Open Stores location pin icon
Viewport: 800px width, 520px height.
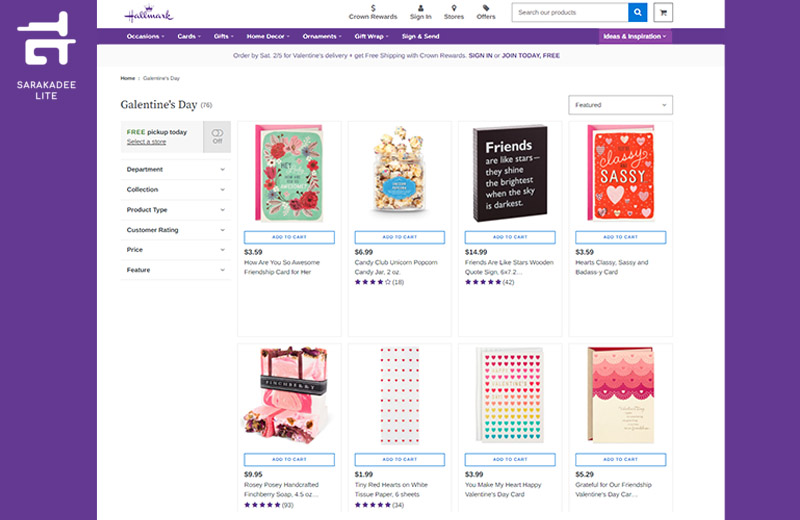pyautogui.click(x=454, y=8)
